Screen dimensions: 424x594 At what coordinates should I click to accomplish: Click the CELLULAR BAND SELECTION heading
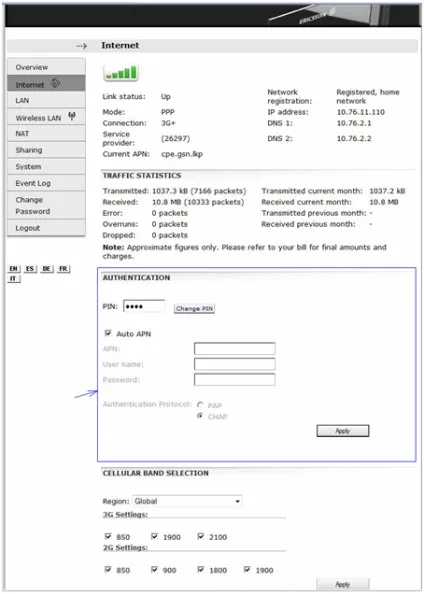pos(156,473)
